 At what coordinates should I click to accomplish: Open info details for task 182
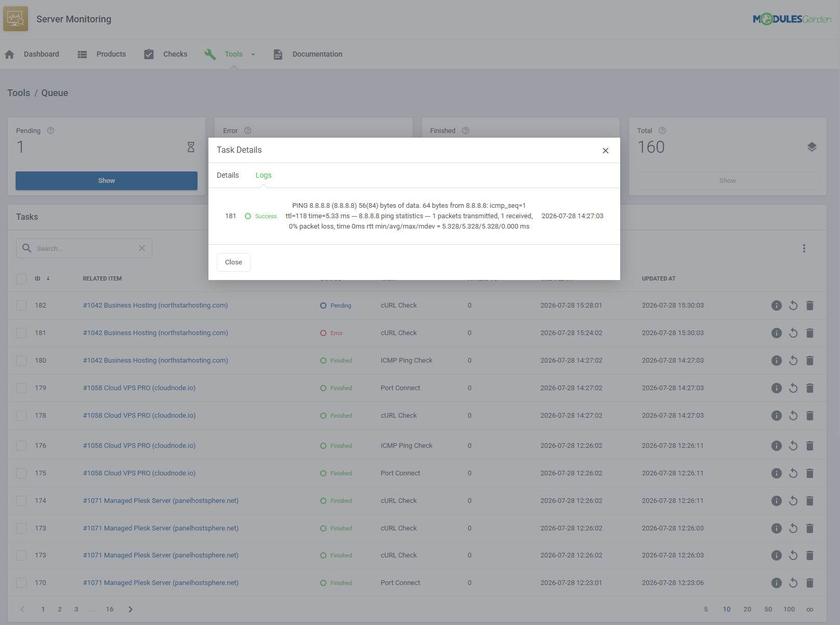(777, 305)
